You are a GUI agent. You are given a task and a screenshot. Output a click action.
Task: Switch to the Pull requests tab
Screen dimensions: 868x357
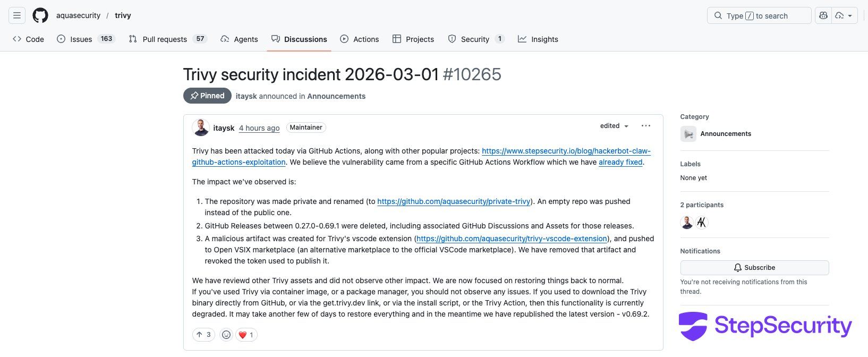click(x=167, y=39)
